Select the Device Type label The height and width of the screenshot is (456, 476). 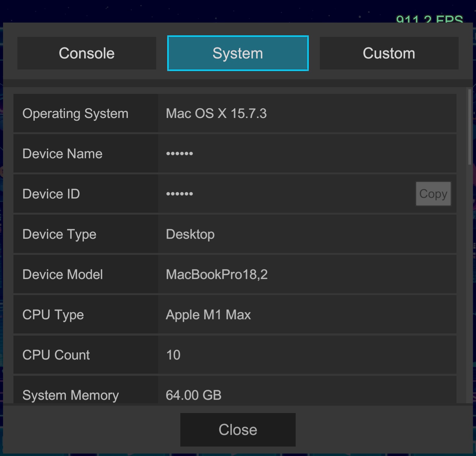point(60,234)
